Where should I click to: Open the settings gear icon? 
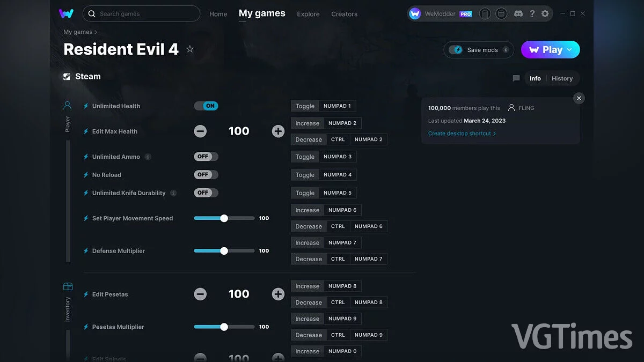545,14
